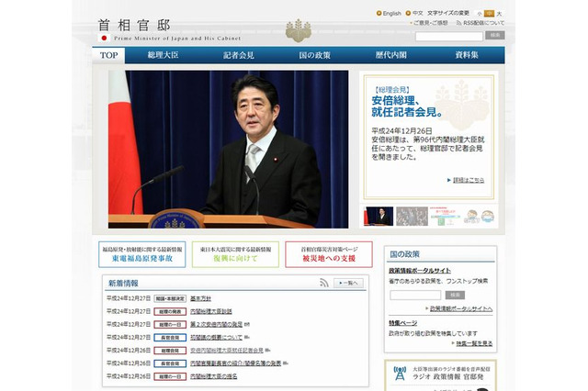The height and width of the screenshot is (391, 588).
Task: Open the 基本方針 news link
Action: coord(200,298)
